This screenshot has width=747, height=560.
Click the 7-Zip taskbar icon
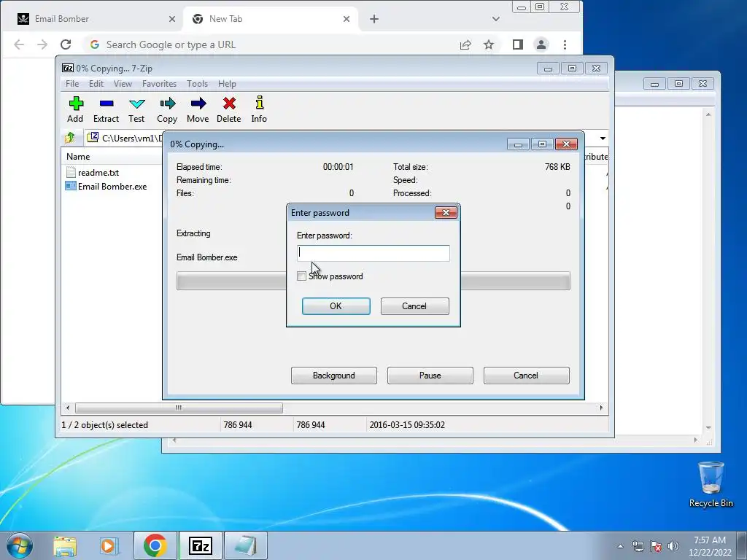click(200, 545)
